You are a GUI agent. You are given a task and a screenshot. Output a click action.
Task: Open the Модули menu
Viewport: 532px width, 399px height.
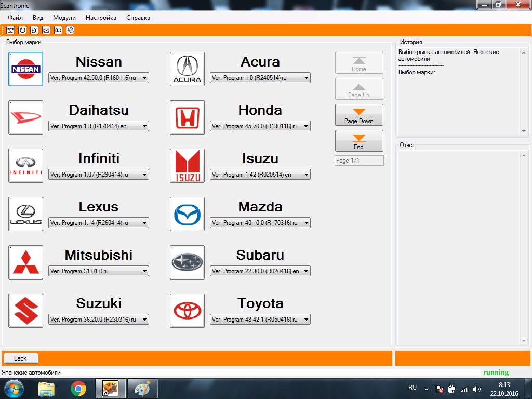tap(64, 18)
